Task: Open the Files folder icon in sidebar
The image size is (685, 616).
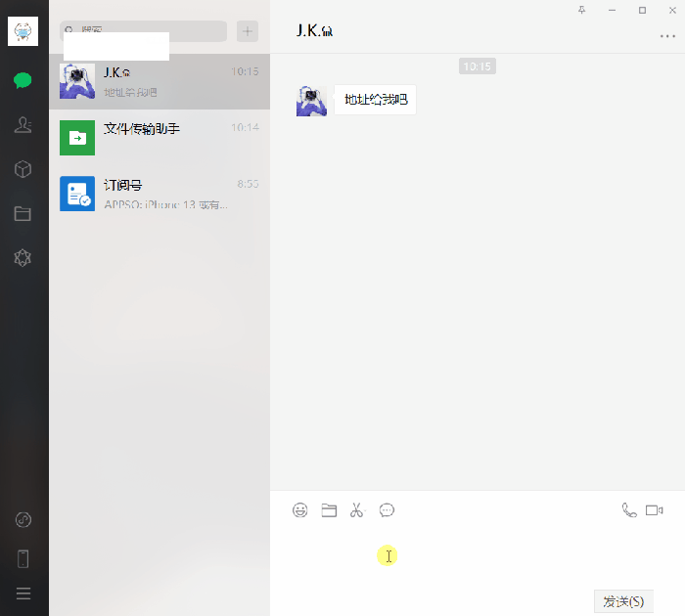Action: click(x=23, y=213)
